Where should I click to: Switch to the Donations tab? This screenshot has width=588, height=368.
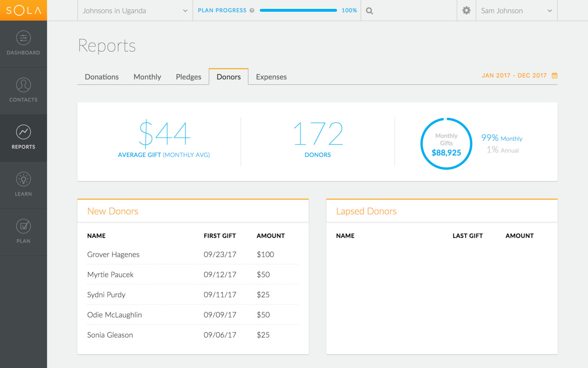point(101,76)
